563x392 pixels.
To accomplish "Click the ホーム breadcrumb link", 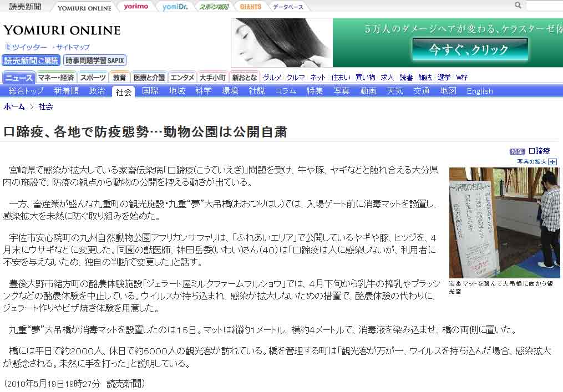I will coord(14,106).
